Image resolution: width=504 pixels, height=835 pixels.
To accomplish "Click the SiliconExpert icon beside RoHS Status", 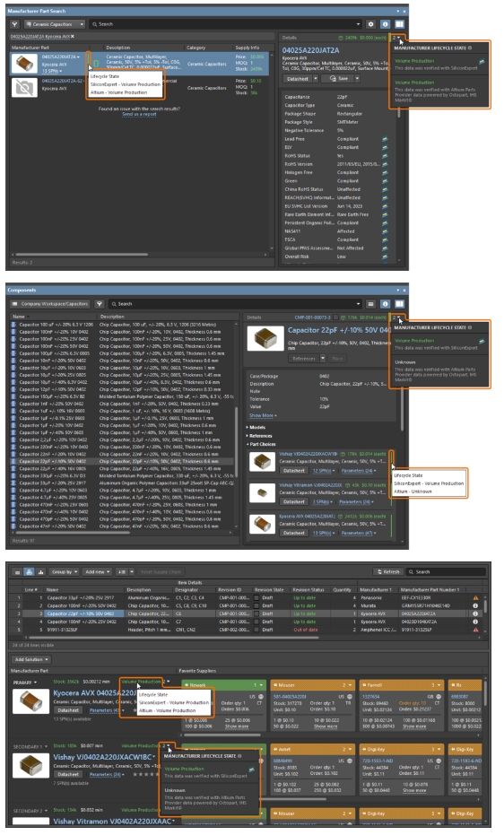I will 385,155.
